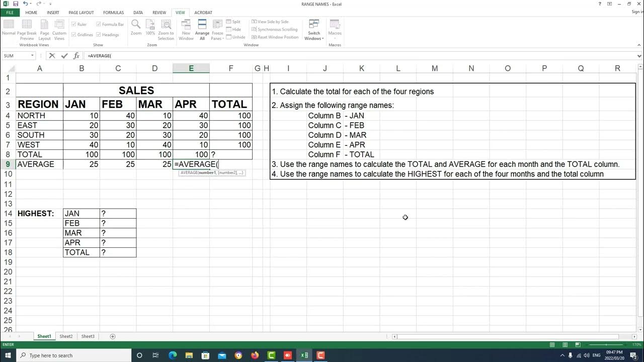Set zoom to 100%
644x362 pixels.
tap(150, 28)
